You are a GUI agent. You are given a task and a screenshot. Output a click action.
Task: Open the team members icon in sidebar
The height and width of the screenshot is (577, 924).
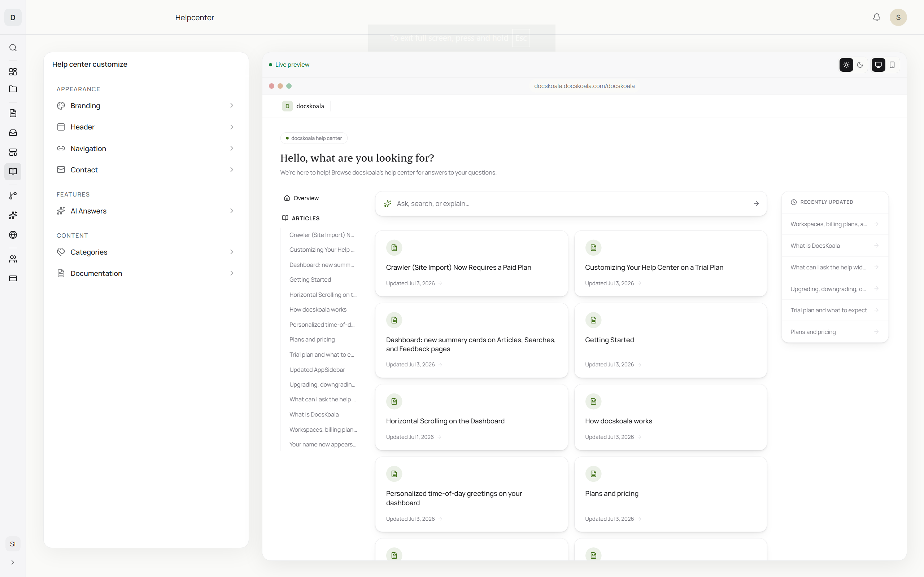click(13, 259)
